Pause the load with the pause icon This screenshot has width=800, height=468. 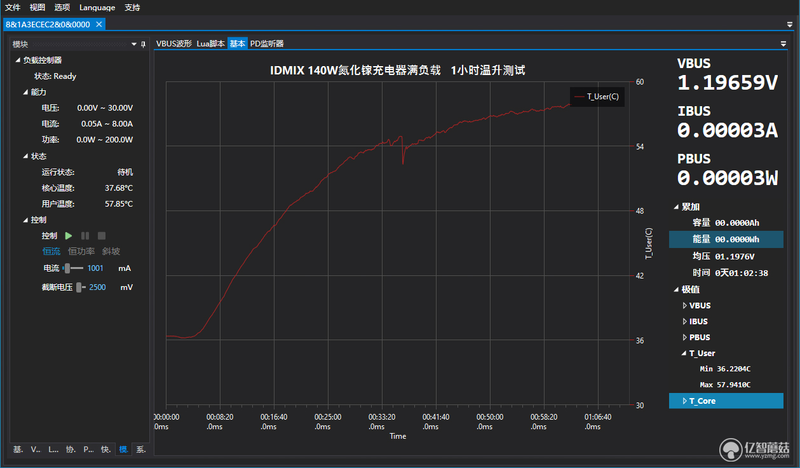pos(85,236)
